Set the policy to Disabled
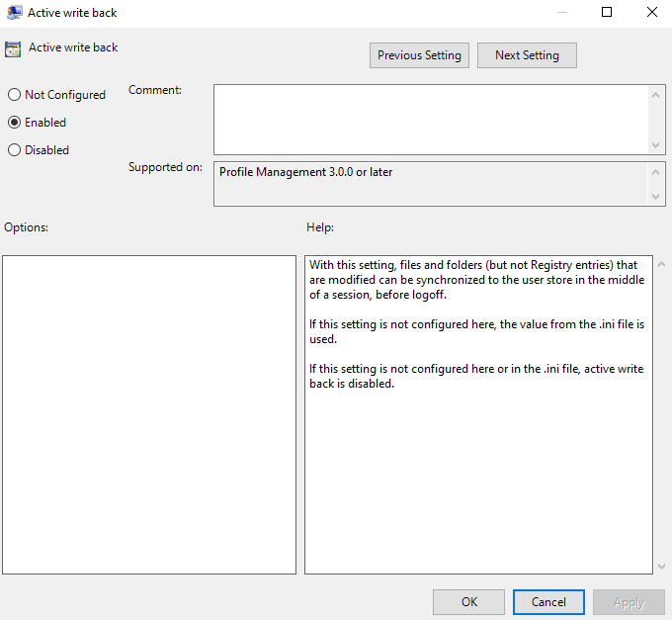Viewport: 672px width, 620px height. pyautogui.click(x=14, y=150)
